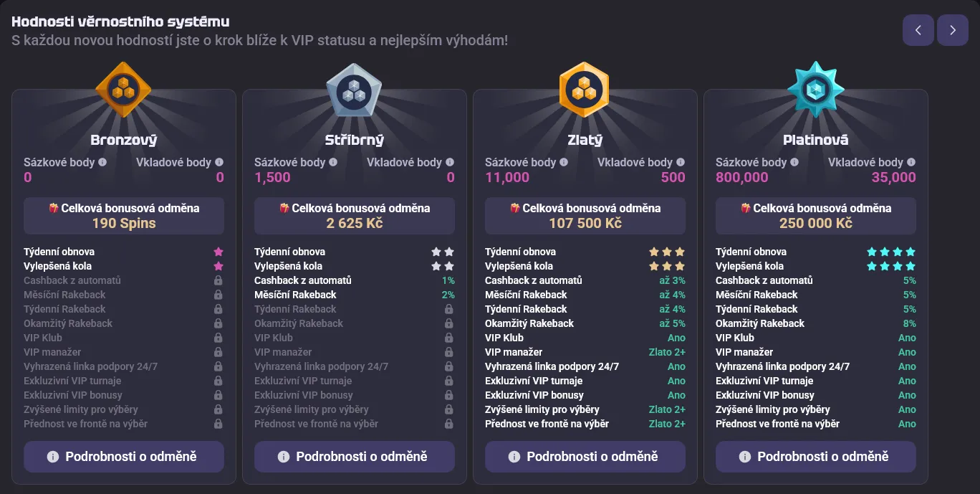This screenshot has width=980, height=494.
Task: Click info icon beside Zlatý Sázkové body
Action: (x=564, y=163)
